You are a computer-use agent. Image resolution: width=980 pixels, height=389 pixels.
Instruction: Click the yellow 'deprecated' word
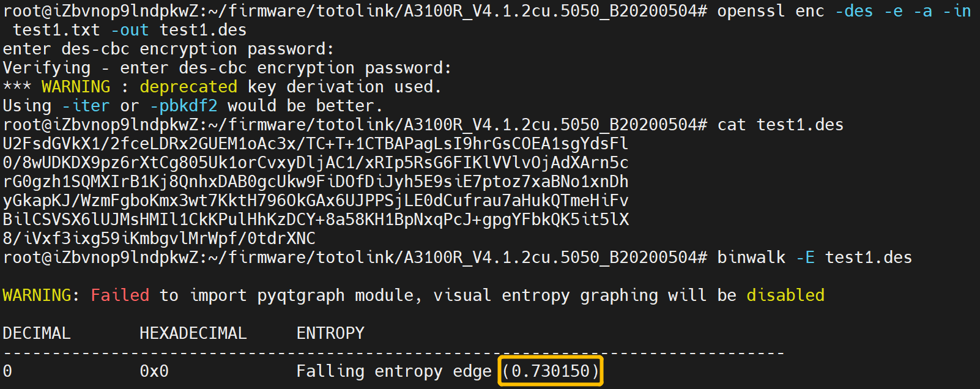click(x=188, y=87)
